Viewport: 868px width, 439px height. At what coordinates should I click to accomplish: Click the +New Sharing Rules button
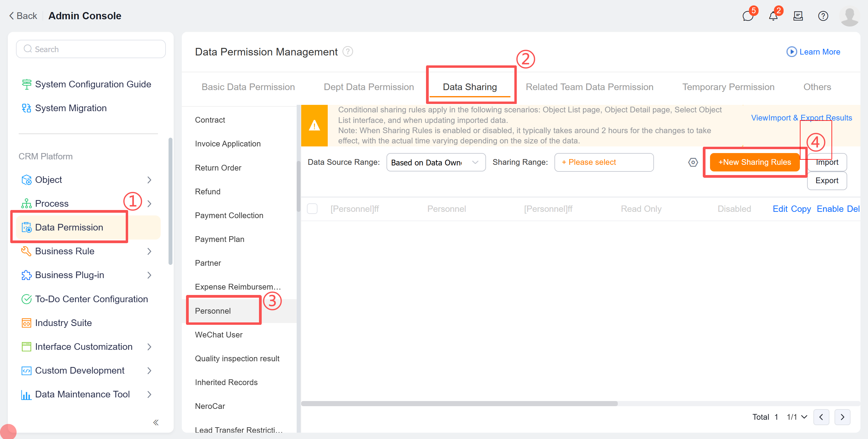pyautogui.click(x=754, y=162)
